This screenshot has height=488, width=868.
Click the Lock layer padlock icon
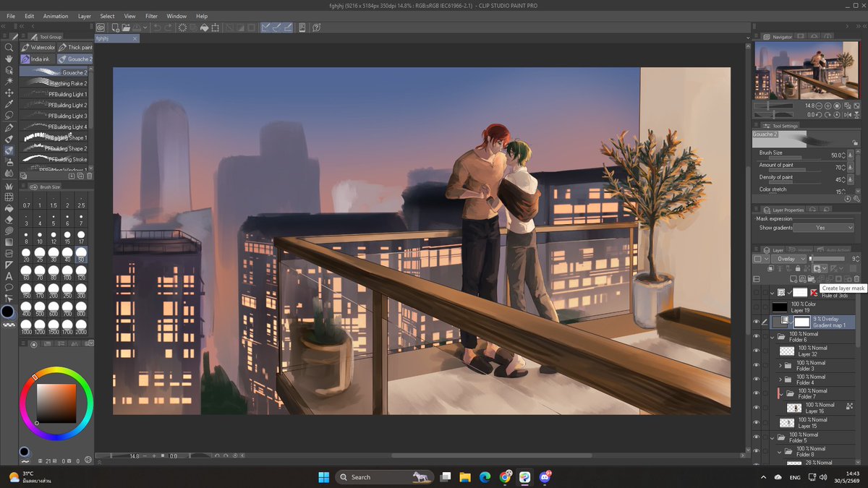796,268
